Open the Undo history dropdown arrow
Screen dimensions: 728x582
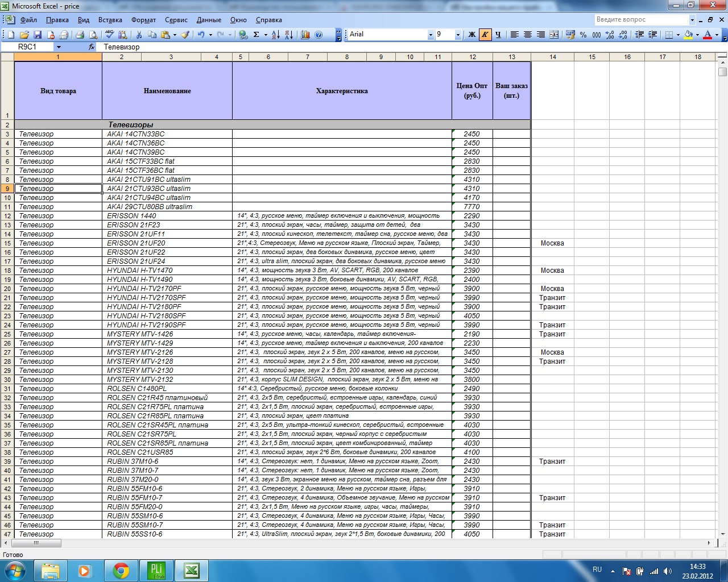click(x=210, y=35)
